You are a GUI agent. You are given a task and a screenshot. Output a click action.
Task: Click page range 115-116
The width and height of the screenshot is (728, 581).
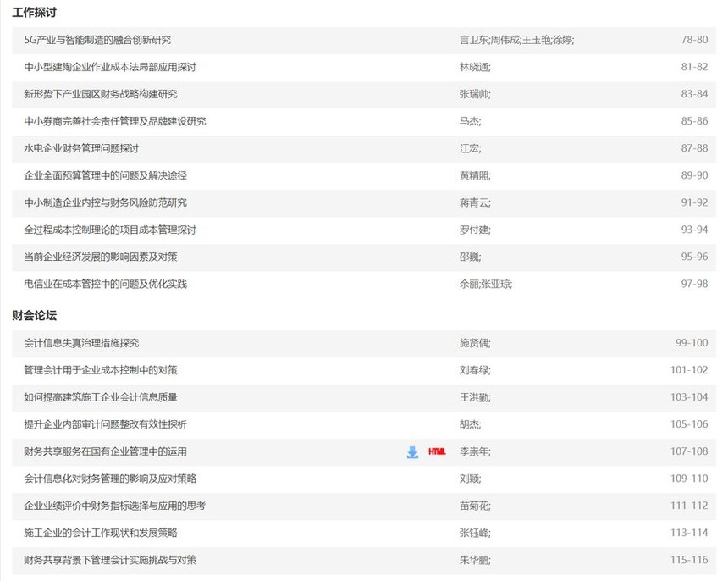tap(689, 560)
